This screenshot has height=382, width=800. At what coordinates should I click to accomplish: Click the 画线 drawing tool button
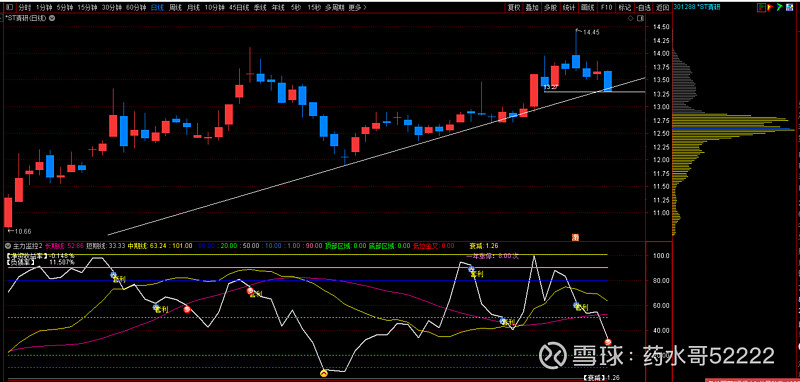tap(588, 7)
